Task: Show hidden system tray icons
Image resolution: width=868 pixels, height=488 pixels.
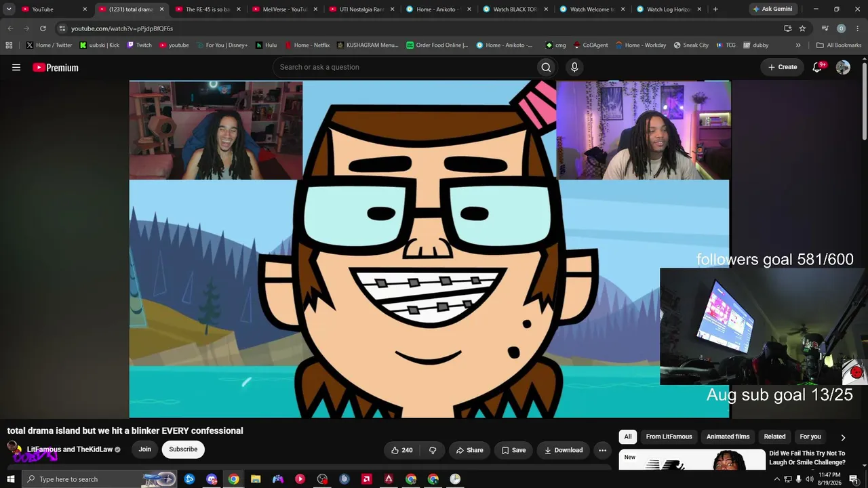Action: tap(776, 479)
